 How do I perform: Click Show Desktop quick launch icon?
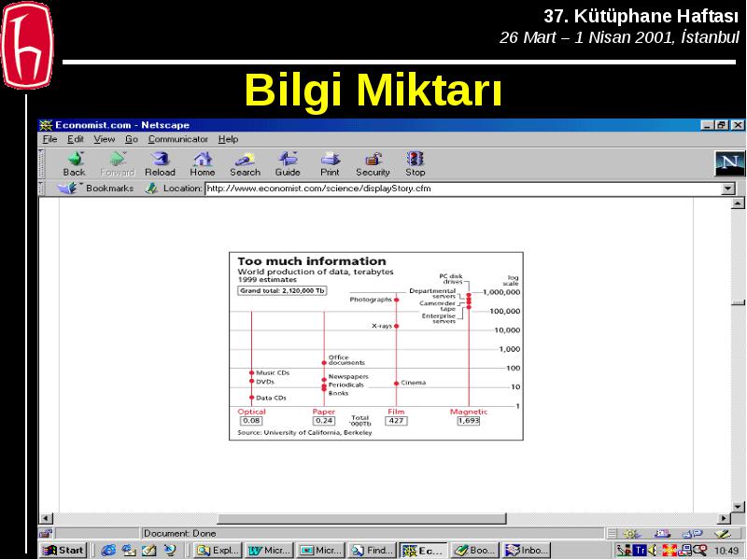coord(149,551)
